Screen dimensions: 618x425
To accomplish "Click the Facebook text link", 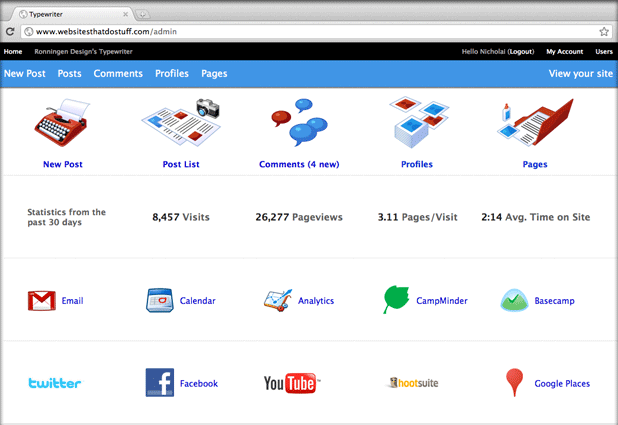I will pos(199,384).
